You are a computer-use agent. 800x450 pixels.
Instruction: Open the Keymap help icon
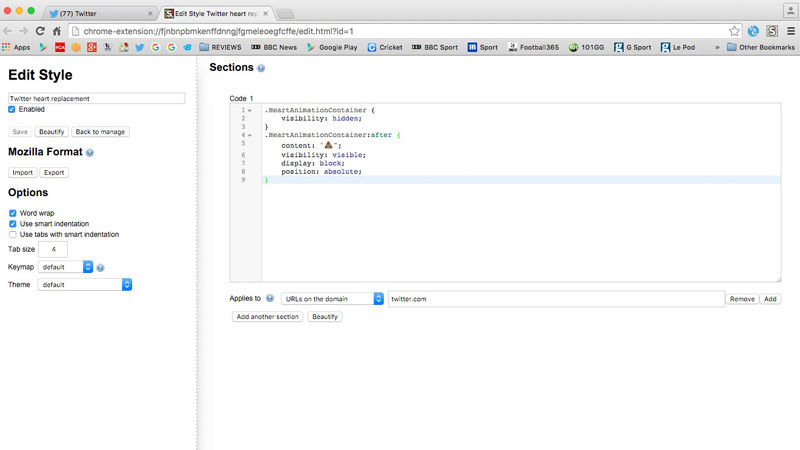coord(101,268)
